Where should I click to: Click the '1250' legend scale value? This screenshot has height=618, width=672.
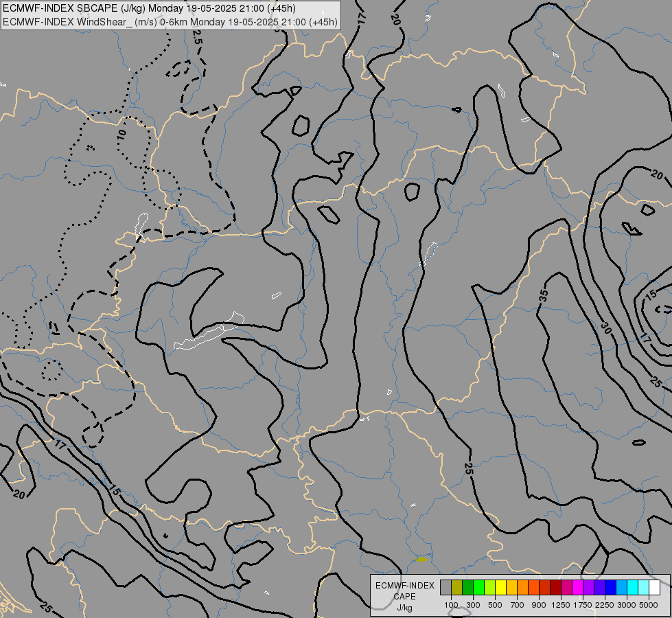click(x=561, y=605)
